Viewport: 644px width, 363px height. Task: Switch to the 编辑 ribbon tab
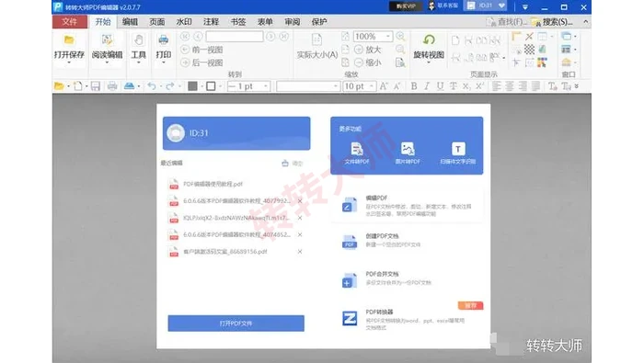pos(130,22)
